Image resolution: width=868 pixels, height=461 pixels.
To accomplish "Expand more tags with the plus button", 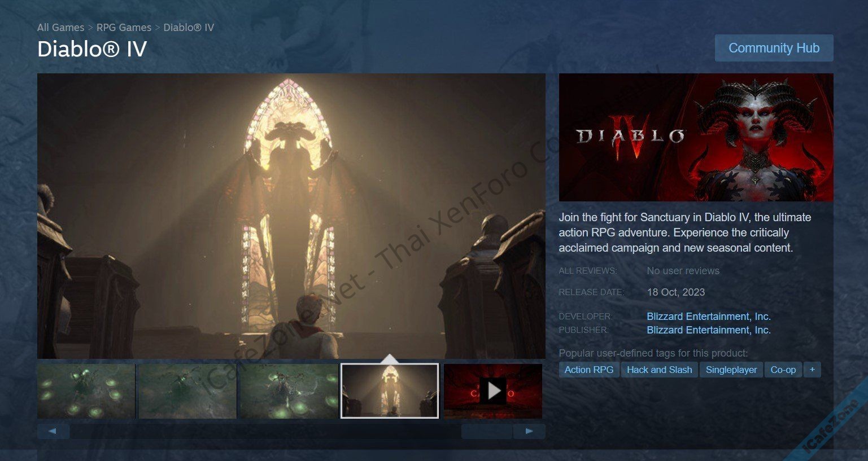I will 812,370.
